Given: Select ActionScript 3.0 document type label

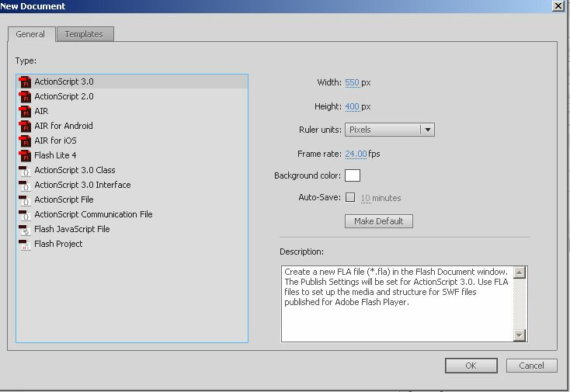Looking at the screenshot, I should click(x=64, y=82).
